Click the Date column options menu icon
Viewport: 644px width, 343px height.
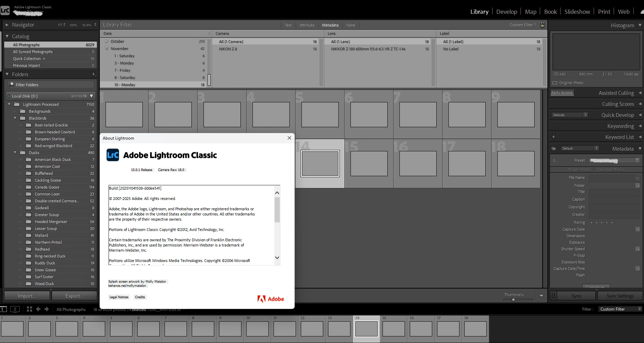click(x=209, y=33)
